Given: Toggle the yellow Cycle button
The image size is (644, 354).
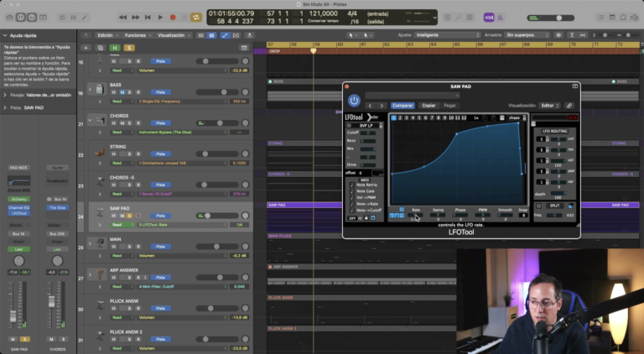Looking at the screenshot, I should pos(196,18).
